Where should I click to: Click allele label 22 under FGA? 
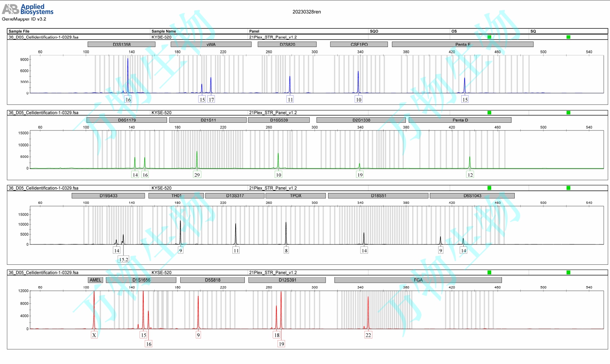coord(368,335)
